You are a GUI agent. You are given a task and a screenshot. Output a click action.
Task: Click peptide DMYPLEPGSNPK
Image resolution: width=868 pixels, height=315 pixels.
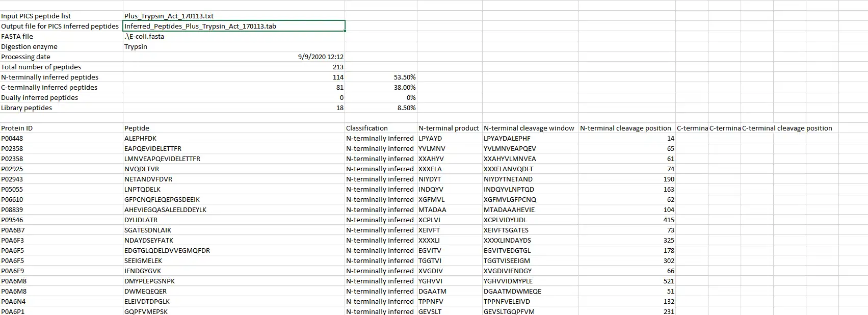click(x=234, y=281)
